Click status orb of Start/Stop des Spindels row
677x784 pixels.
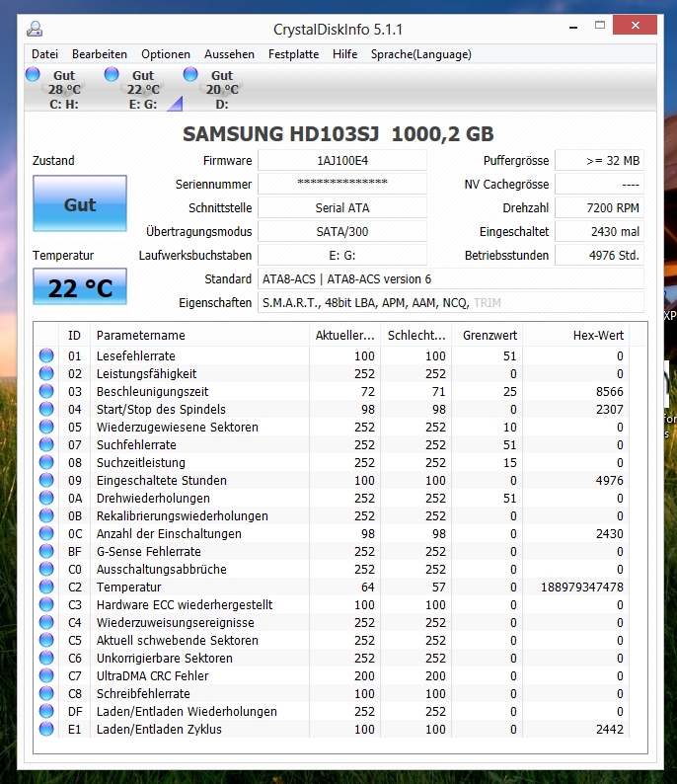coord(46,409)
